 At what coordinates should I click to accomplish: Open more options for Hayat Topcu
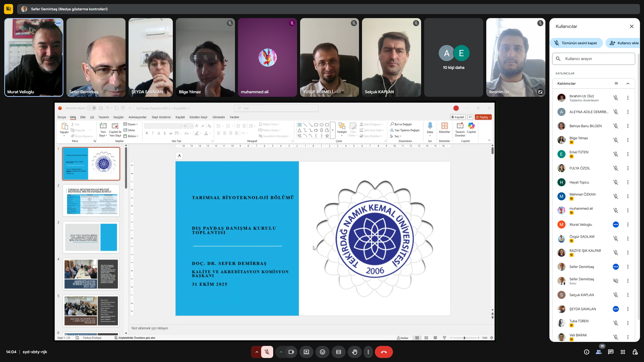click(x=628, y=182)
